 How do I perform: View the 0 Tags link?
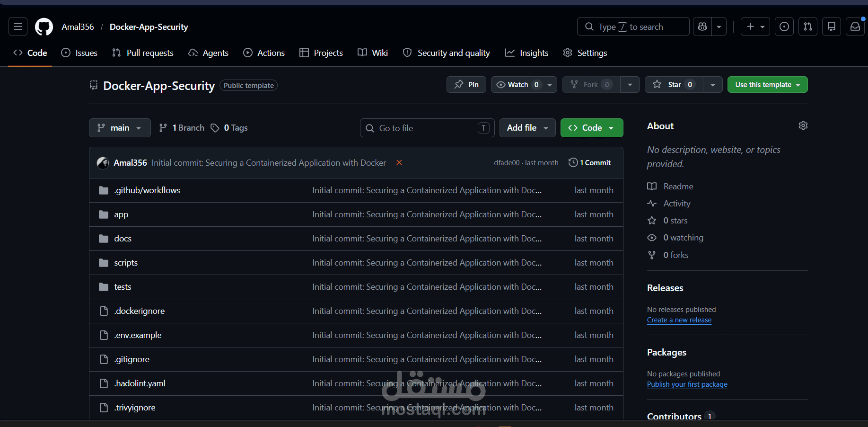pyautogui.click(x=229, y=128)
